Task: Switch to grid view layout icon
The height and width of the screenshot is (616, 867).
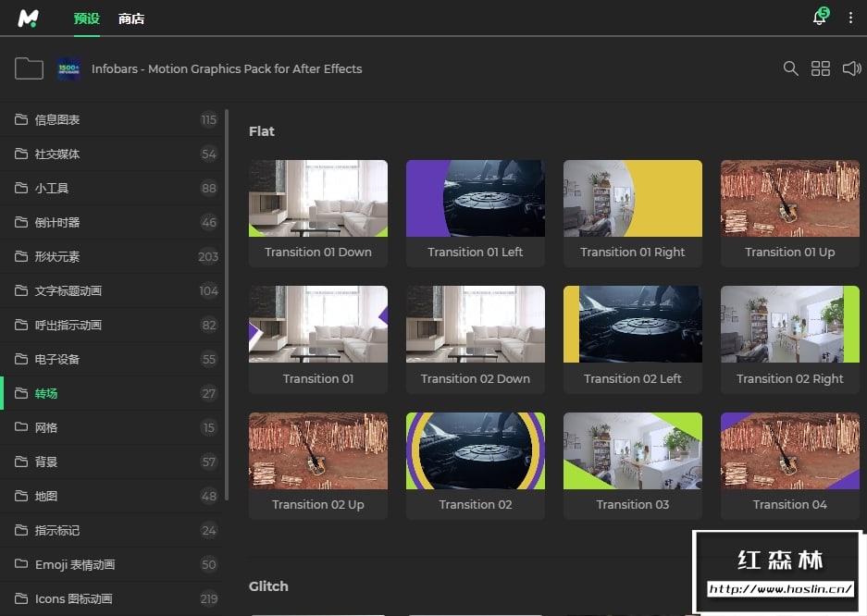Action: [821, 68]
